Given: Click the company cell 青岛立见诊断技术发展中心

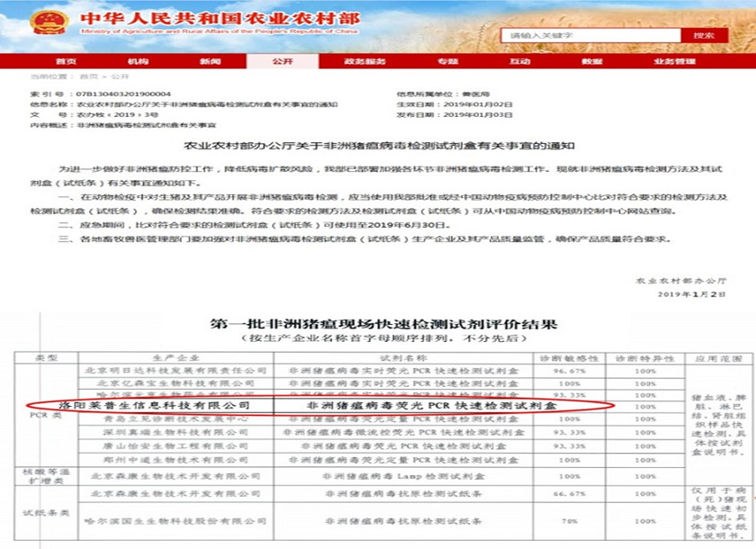Looking at the screenshot, I should (176, 418).
